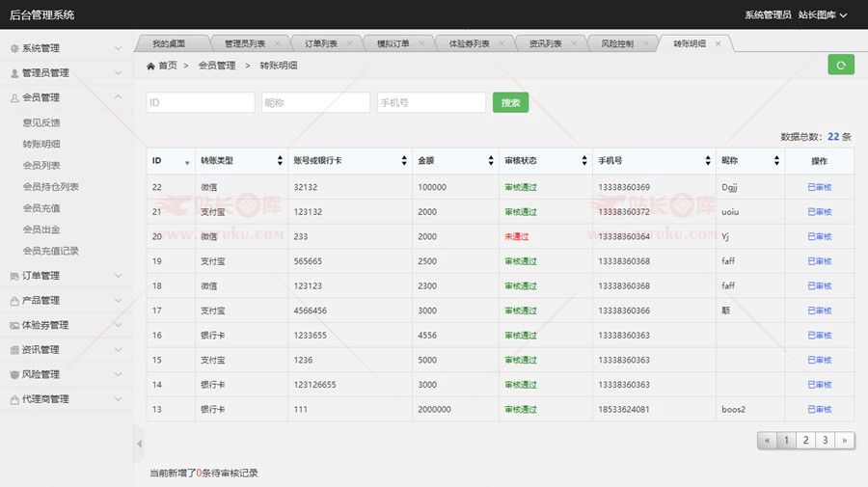The image size is (868, 487).
Task: Sort the table by 审核状态 column
Action: 583,161
